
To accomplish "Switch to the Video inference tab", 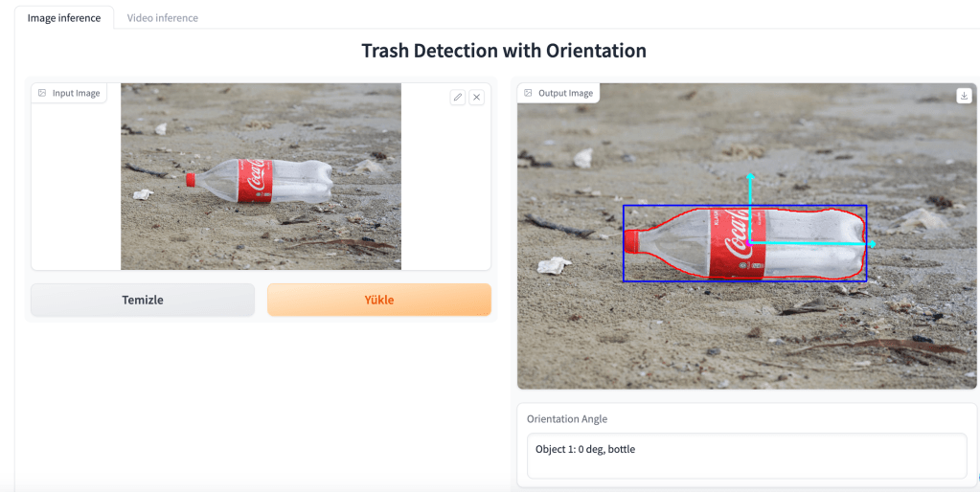I will click(163, 18).
